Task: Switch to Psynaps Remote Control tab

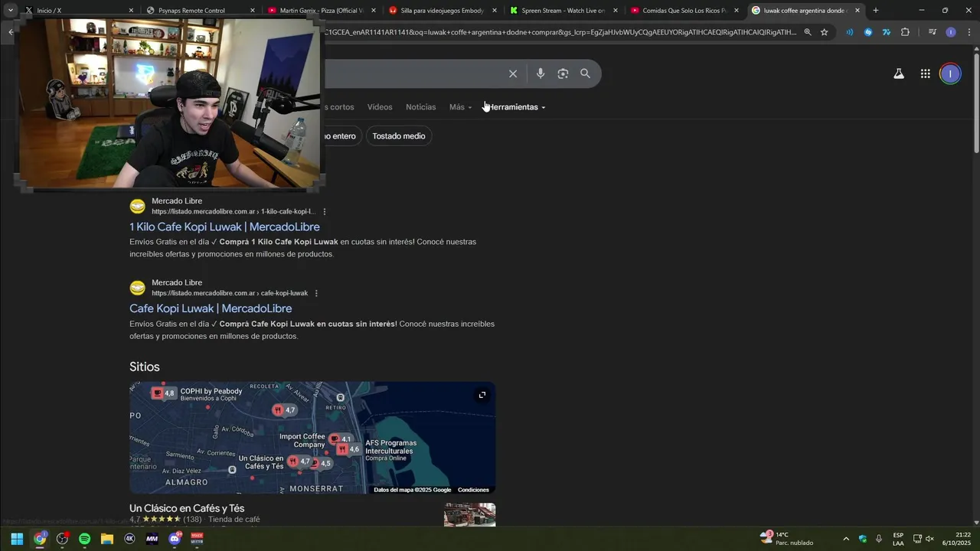Action: [x=199, y=11]
